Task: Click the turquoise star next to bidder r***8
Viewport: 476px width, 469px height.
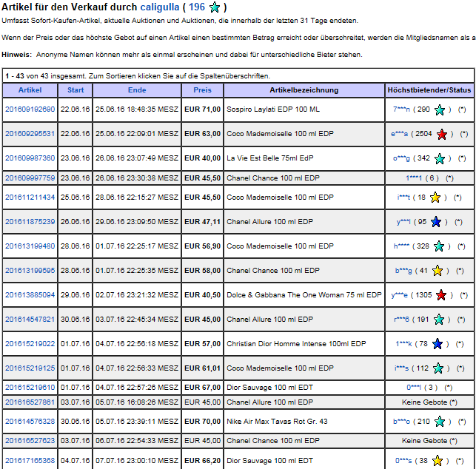Action: (x=439, y=320)
